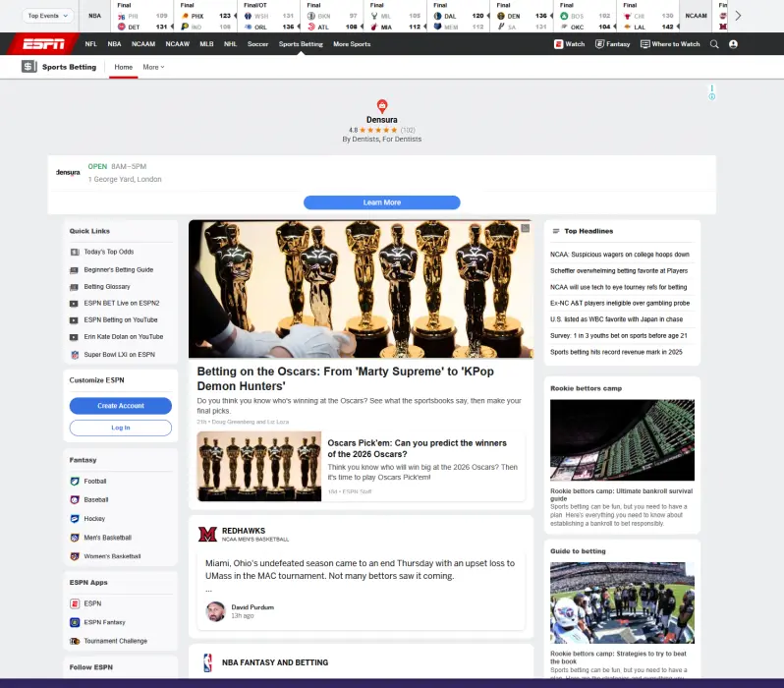Open the REDHAWKS team heading

pyautogui.click(x=244, y=531)
